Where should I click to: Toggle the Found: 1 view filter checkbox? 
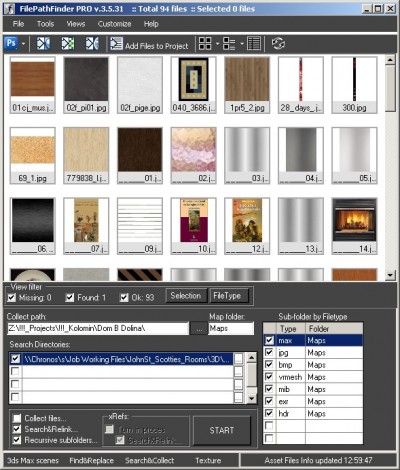click(x=70, y=297)
